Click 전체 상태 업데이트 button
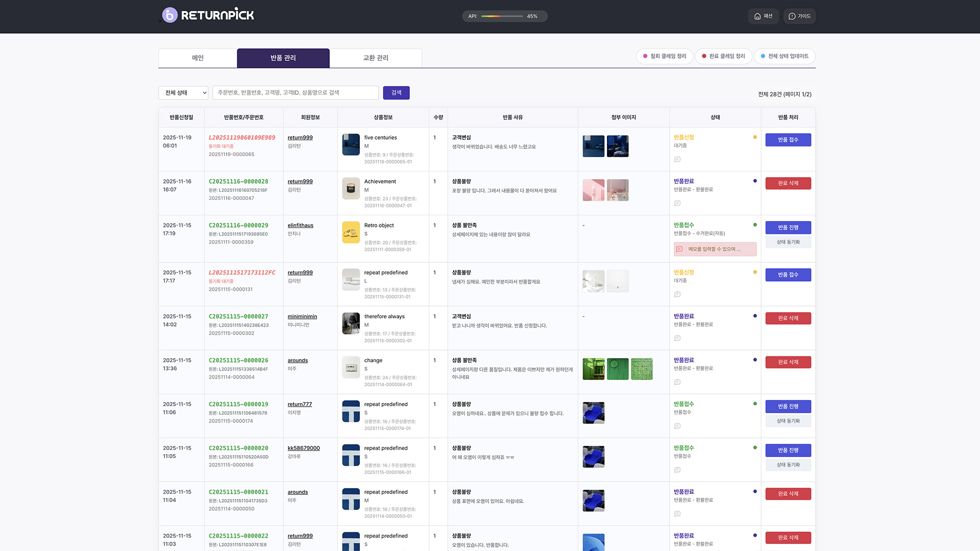The width and height of the screenshot is (980, 551). click(785, 56)
